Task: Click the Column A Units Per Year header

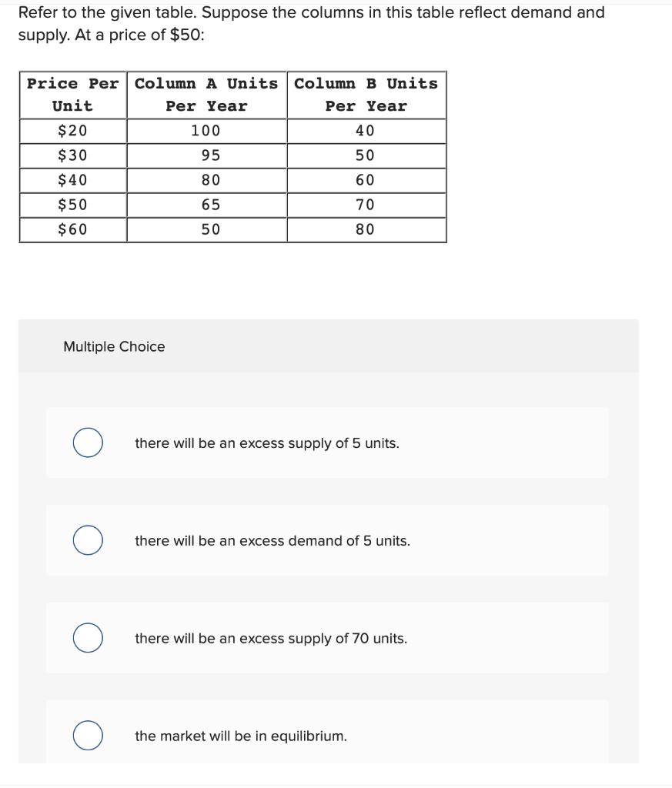Action: (x=205, y=95)
